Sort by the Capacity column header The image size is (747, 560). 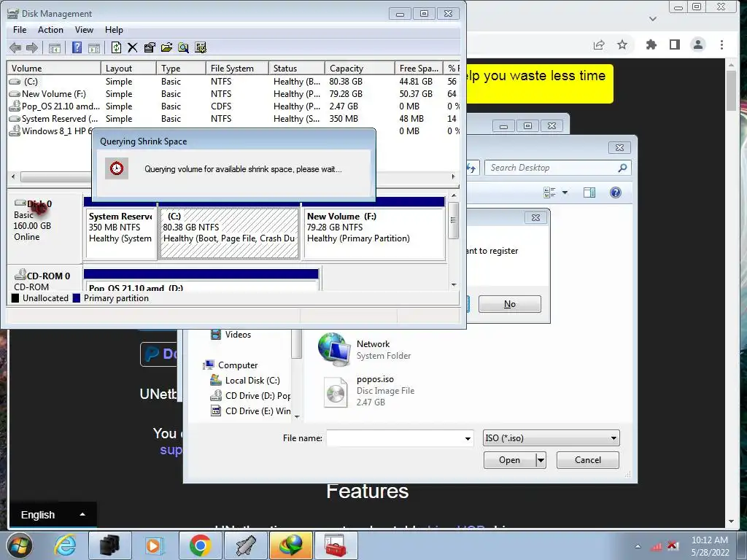click(360, 68)
